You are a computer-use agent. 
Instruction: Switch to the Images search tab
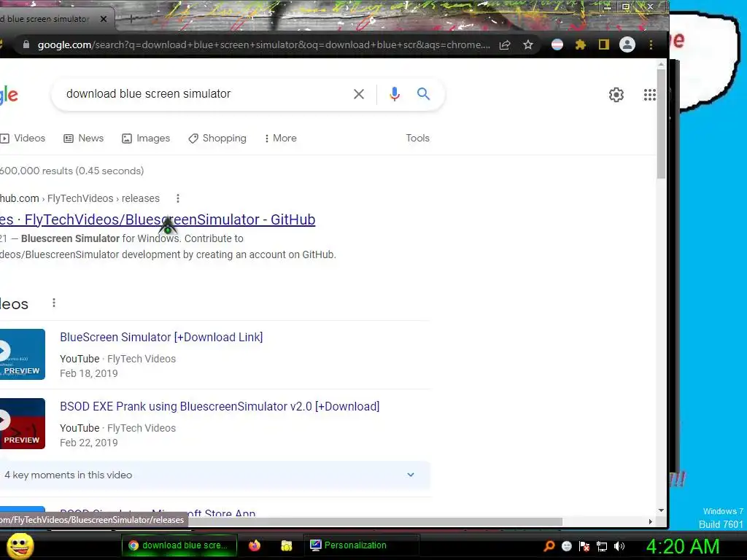[x=146, y=138]
